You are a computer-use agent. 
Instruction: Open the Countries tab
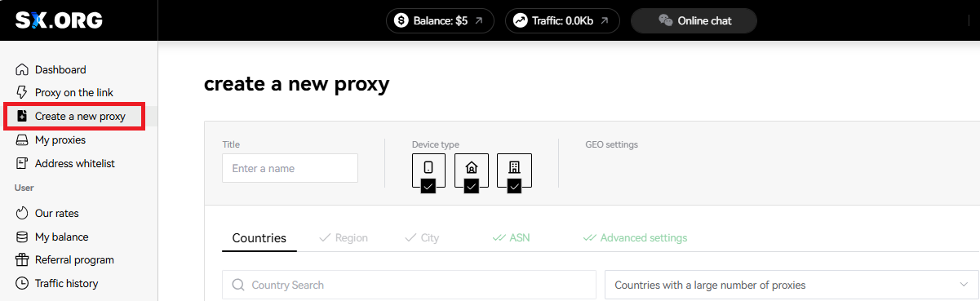(x=259, y=238)
